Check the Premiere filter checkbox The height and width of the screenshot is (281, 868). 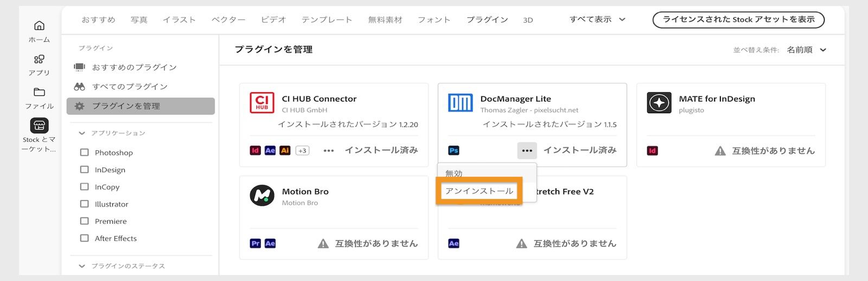pyautogui.click(x=84, y=221)
